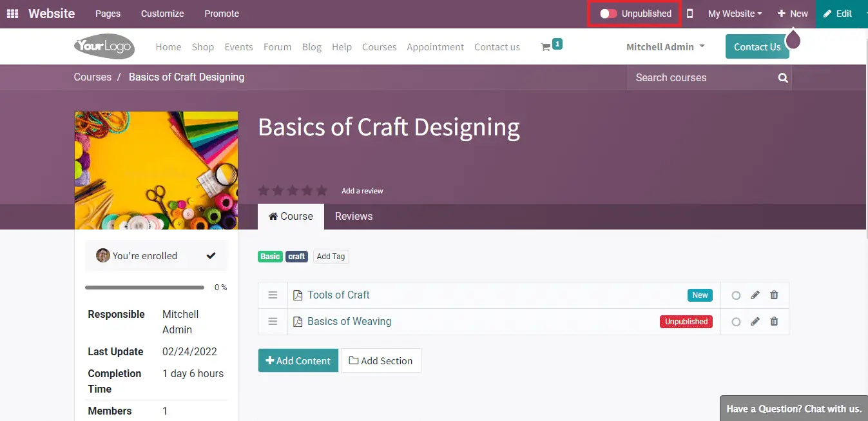
Task: Edit the Basics of Weaving content via pencil
Action: (x=755, y=322)
